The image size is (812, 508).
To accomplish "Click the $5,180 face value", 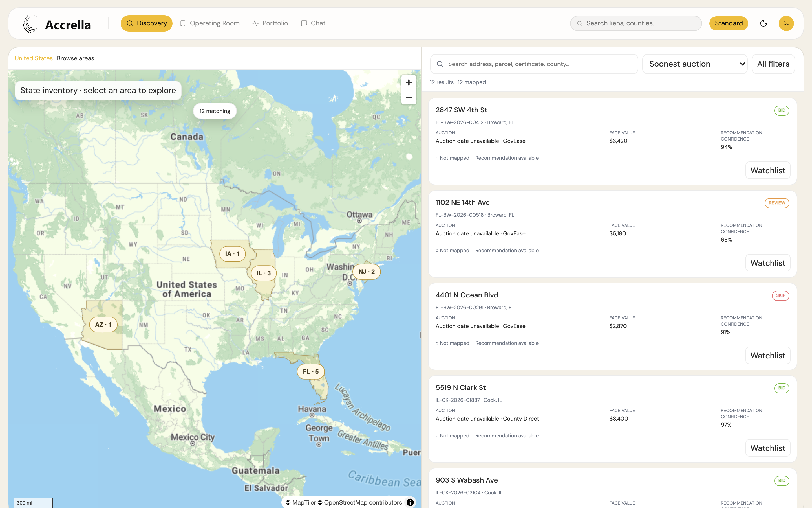I will (x=617, y=233).
